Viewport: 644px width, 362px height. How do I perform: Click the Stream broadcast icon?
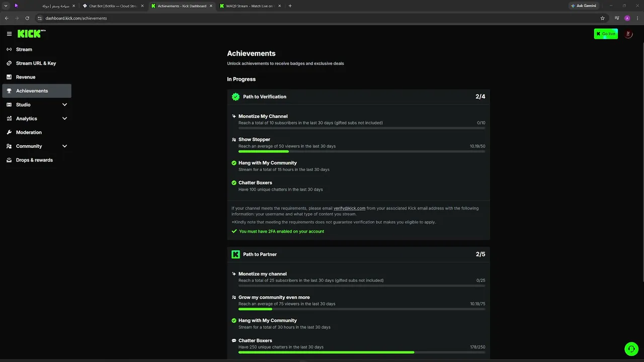[x=9, y=49]
